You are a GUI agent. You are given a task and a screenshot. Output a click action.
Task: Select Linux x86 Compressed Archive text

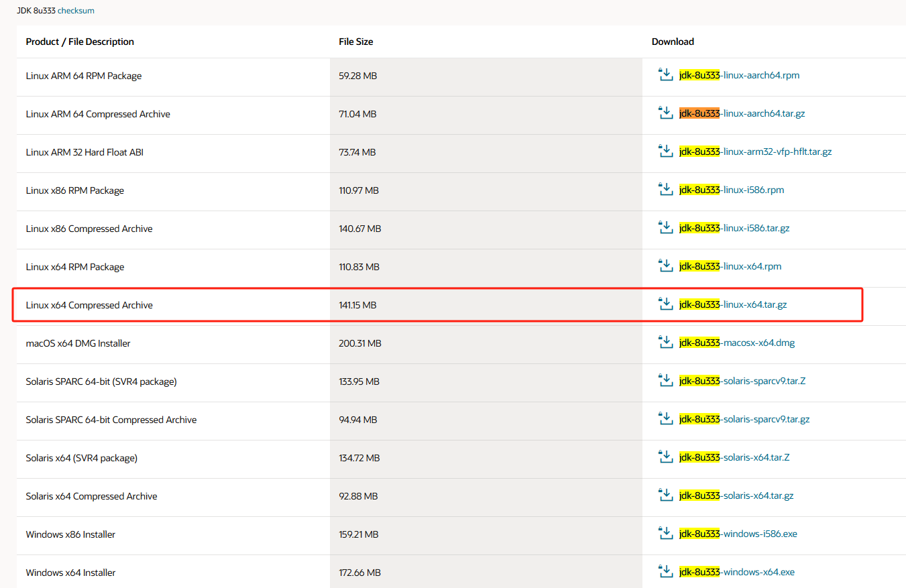89,229
